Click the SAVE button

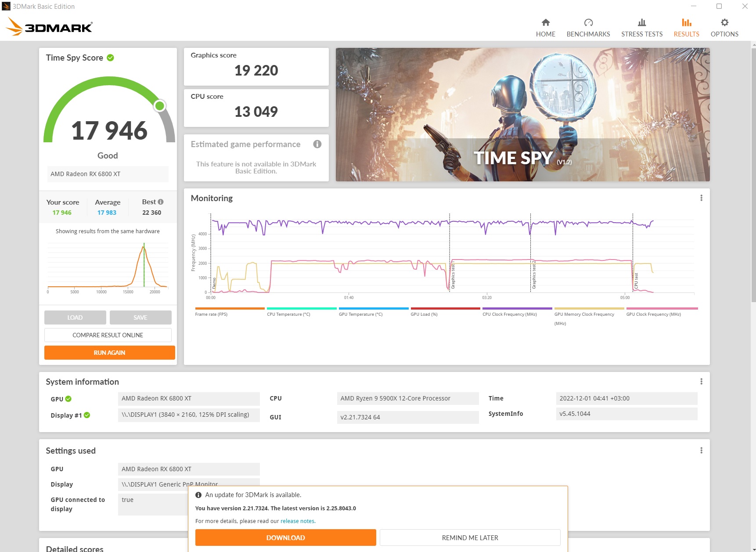(x=140, y=317)
